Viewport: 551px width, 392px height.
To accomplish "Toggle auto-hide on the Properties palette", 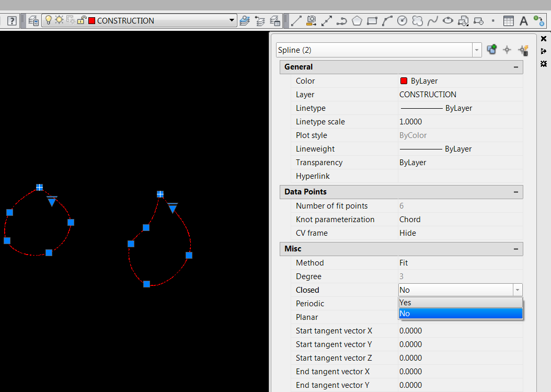I will click(544, 51).
